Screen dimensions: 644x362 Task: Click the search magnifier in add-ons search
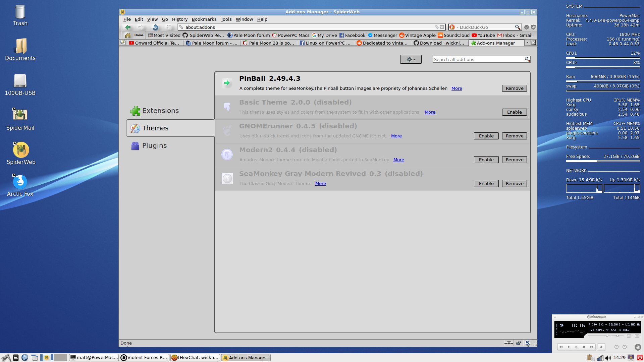pyautogui.click(x=527, y=59)
